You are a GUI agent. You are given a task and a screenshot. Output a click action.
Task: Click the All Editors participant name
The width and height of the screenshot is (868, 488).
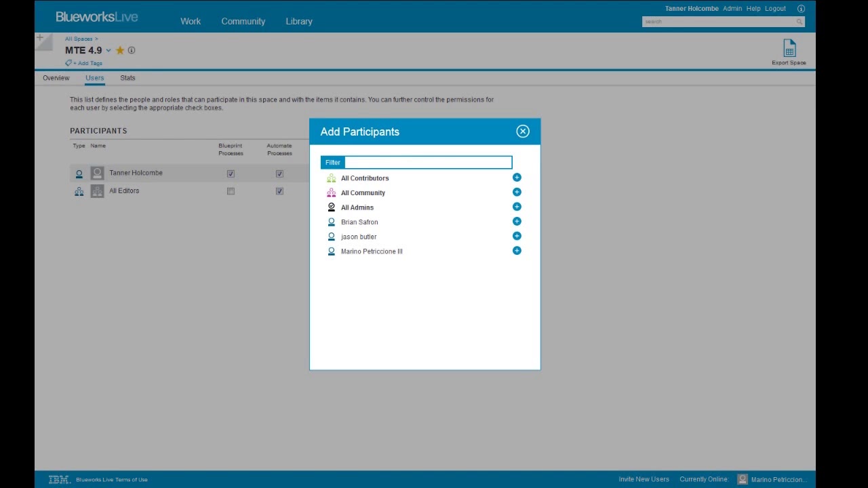click(x=124, y=191)
